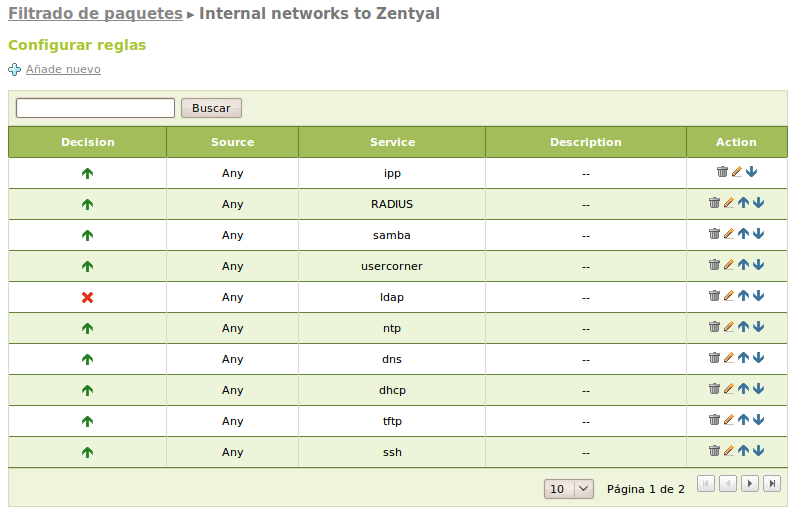
Task: Edit the RADIUS rule
Action: pyautogui.click(x=729, y=203)
